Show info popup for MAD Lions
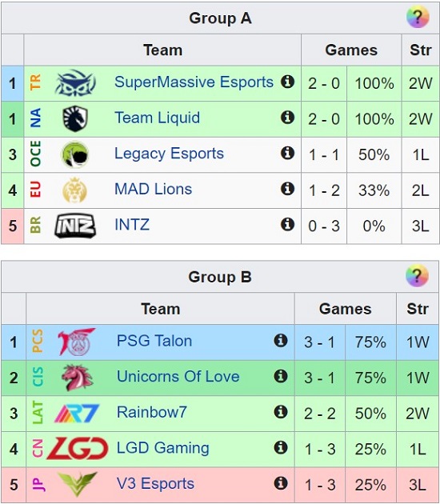The height and width of the screenshot is (504, 440). click(288, 189)
